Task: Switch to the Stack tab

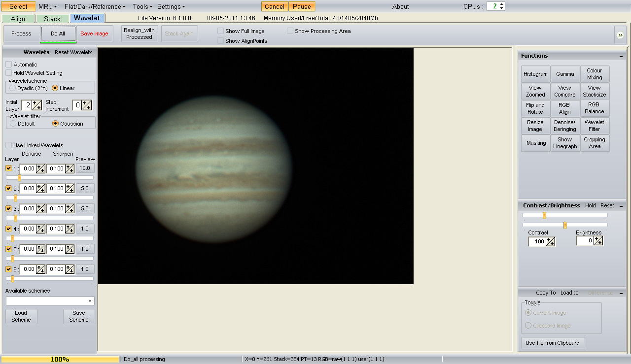Action: click(52, 19)
